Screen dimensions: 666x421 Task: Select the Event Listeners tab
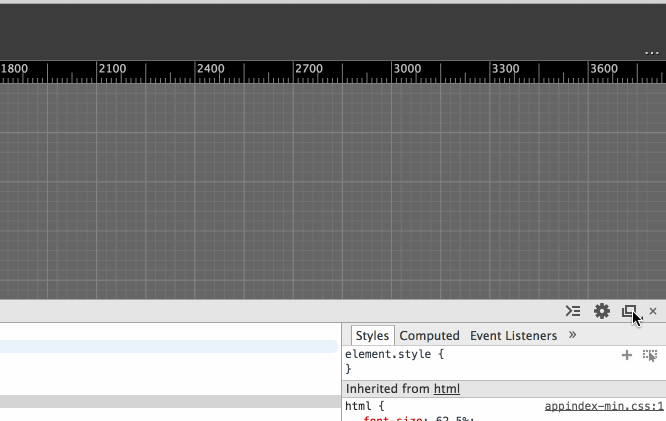pos(513,336)
